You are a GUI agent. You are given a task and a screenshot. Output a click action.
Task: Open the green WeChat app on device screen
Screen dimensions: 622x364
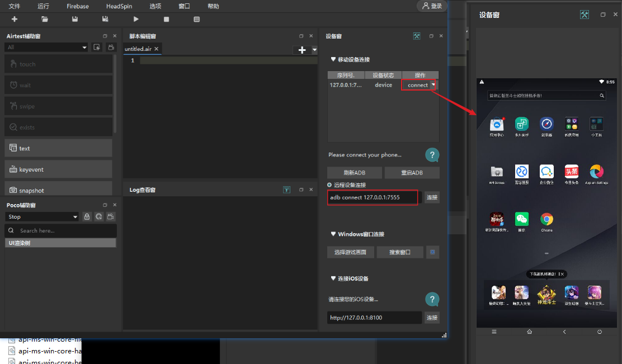[x=522, y=219]
